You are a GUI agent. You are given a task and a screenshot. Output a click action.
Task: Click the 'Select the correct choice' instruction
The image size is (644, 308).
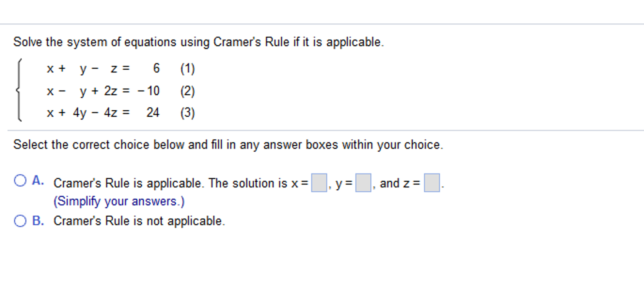click(x=228, y=144)
